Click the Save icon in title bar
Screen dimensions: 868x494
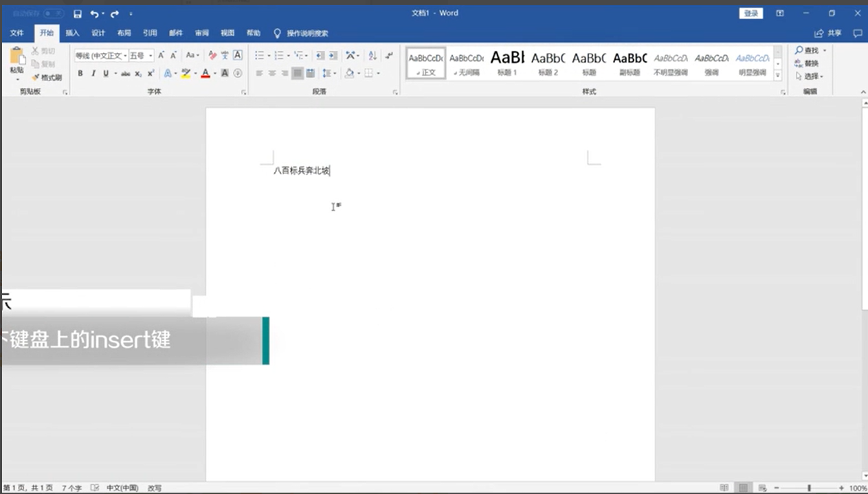click(78, 14)
